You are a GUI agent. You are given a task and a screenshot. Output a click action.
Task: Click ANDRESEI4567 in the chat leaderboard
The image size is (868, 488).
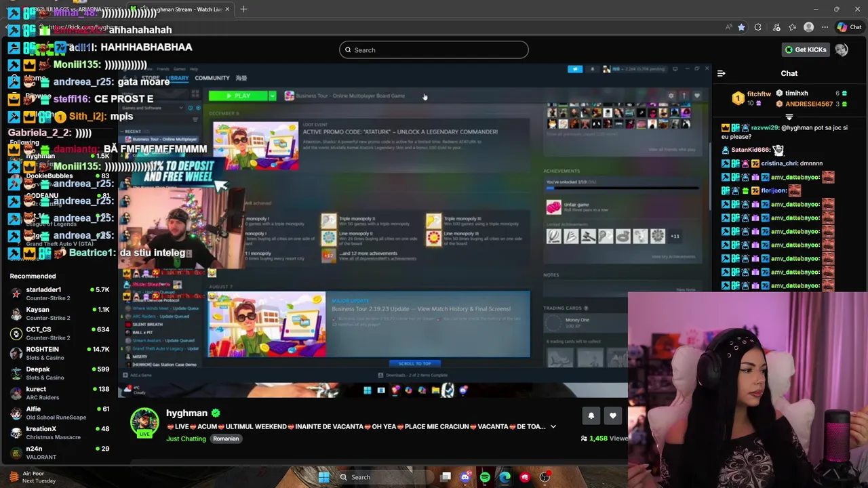(x=809, y=104)
